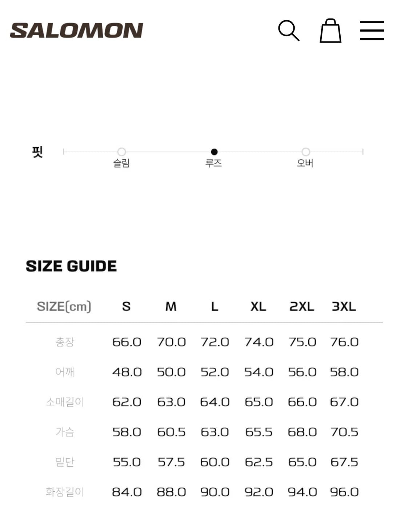Select the 슬림 fit point
Image resolution: width=409 pixels, height=532 pixels.
[x=121, y=152]
